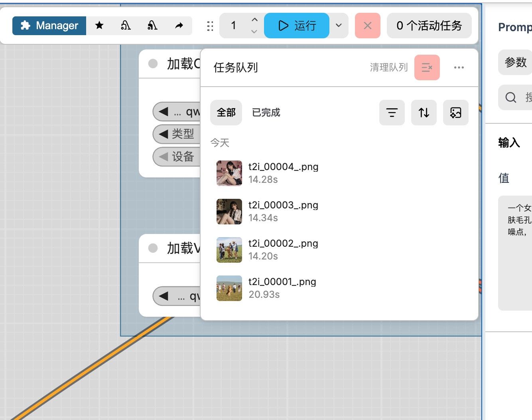Collapse the 加载C node via its dot
This screenshot has height=420, width=532.
click(153, 63)
